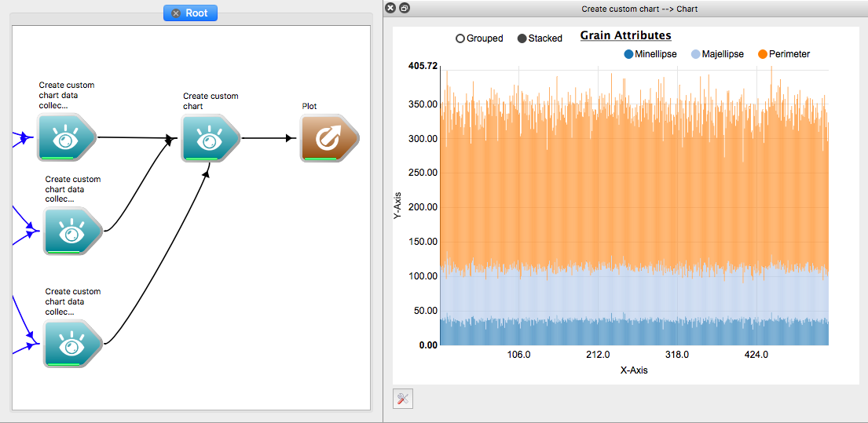This screenshot has width=868, height=423.
Task: Click the detach icon in chart title bar
Action: [x=405, y=9]
